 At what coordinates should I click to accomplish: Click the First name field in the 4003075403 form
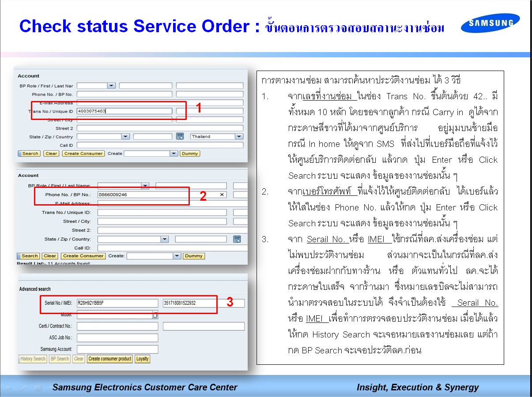click(145, 86)
